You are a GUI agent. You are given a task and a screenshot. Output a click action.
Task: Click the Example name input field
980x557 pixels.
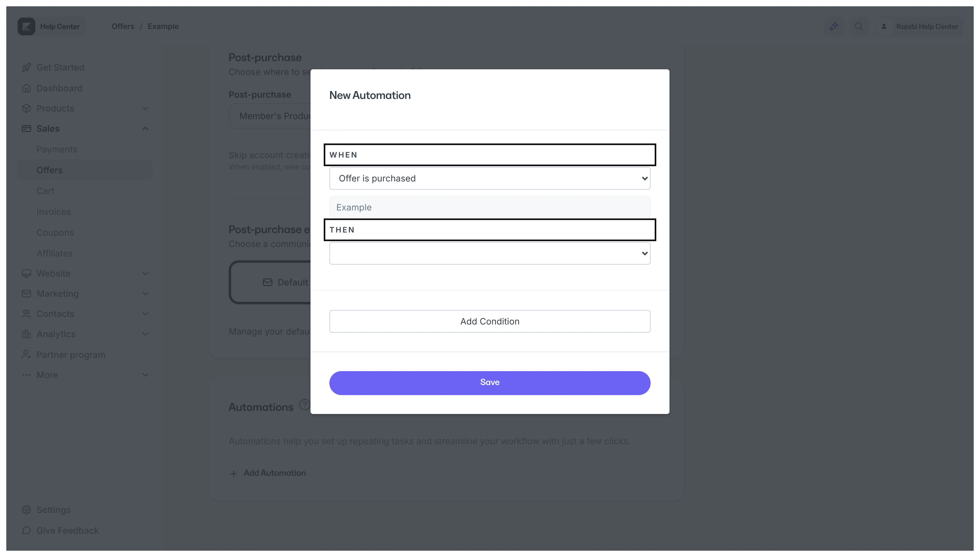tap(489, 207)
